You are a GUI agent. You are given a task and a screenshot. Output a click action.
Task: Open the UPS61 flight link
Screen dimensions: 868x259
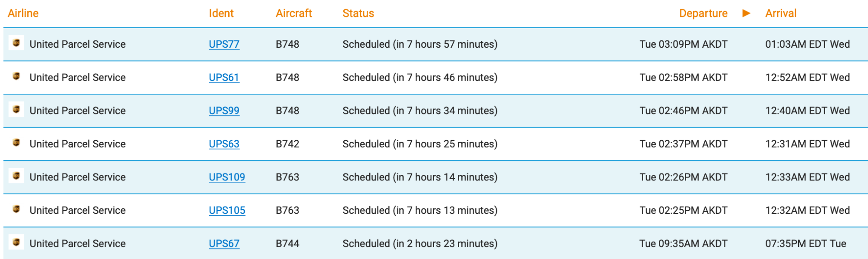pyautogui.click(x=224, y=78)
